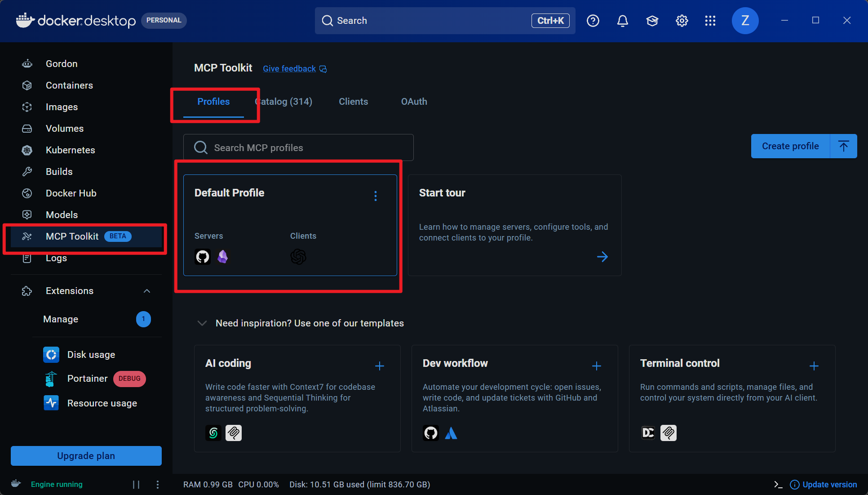The image size is (868, 495).
Task: Click the Containers cube icon
Action: [27, 85]
